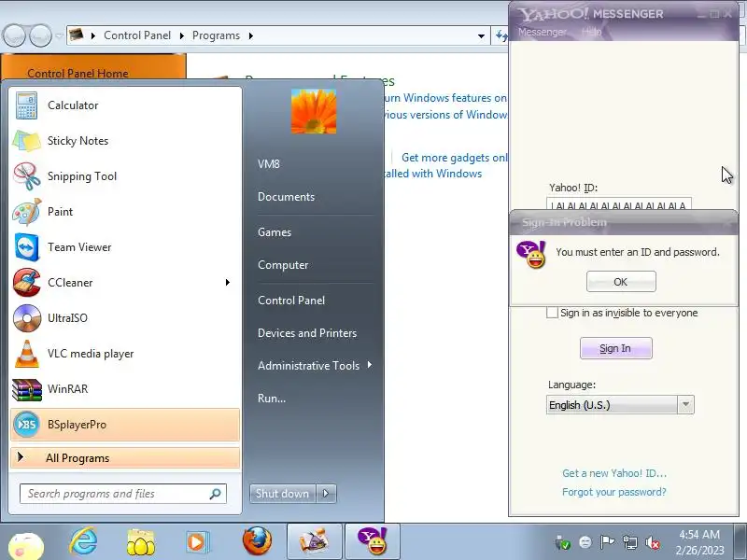Launch BSplayerPro from Start menu
747x560 pixels.
tap(125, 425)
